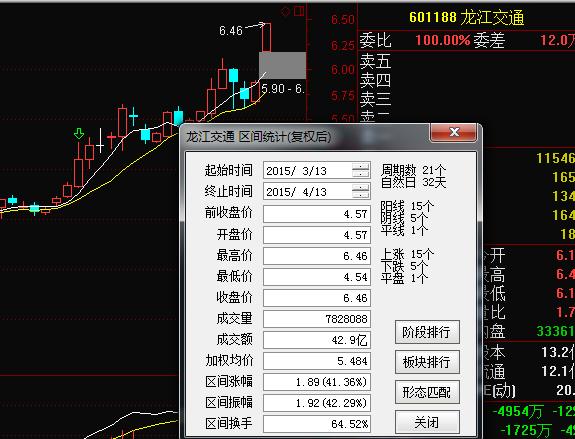
Task: Click the 委比 label in the quote panel
Action: [375, 40]
